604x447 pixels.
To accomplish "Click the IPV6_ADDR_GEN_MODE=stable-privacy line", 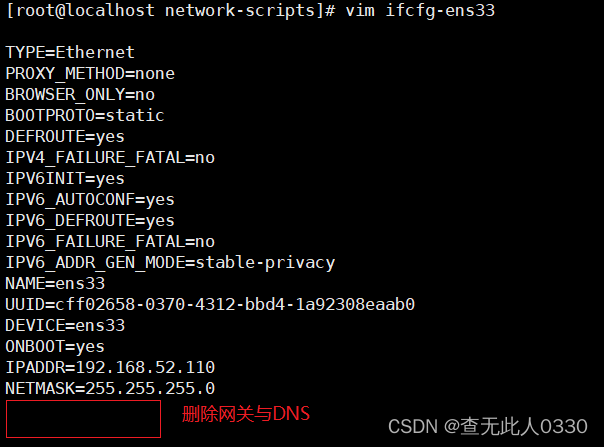I will 170,263.
